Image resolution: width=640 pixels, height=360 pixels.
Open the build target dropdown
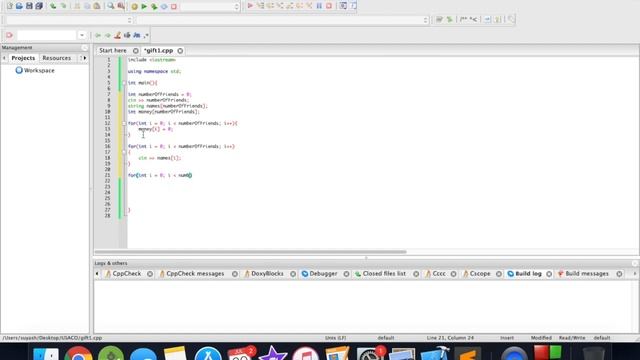[210, 7]
